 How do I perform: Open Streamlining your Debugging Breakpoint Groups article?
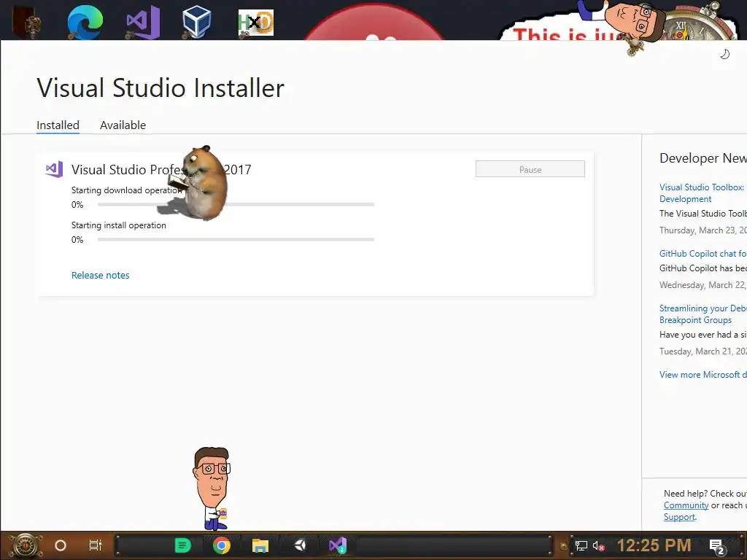pos(703,314)
